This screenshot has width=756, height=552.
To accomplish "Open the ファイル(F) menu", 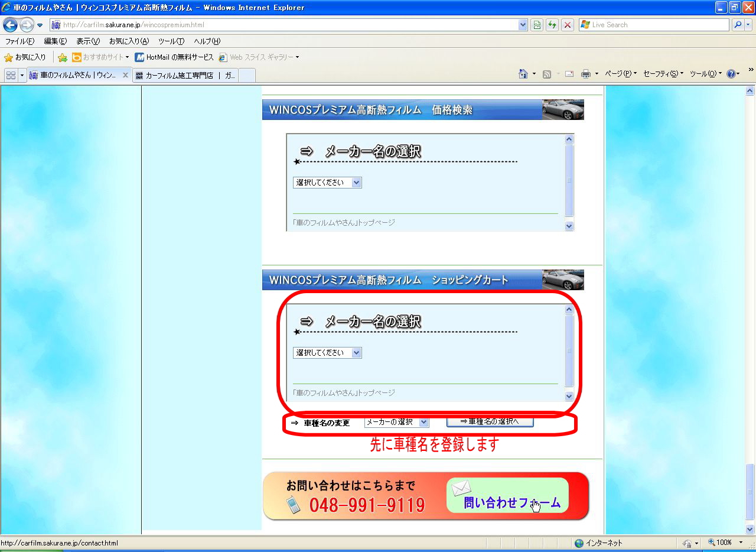I will pos(19,41).
